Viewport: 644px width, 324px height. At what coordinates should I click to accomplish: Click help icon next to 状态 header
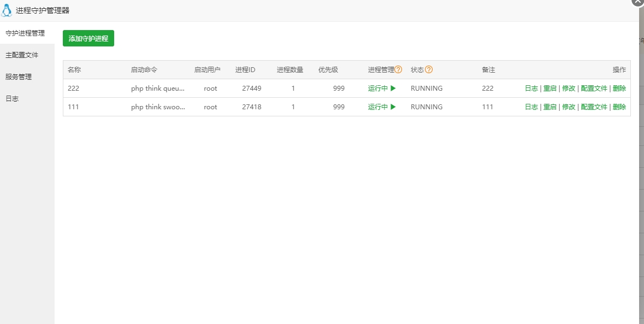(x=429, y=69)
